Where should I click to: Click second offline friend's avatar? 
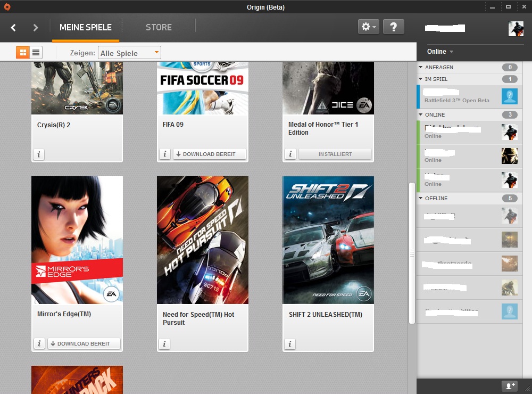pyautogui.click(x=510, y=240)
